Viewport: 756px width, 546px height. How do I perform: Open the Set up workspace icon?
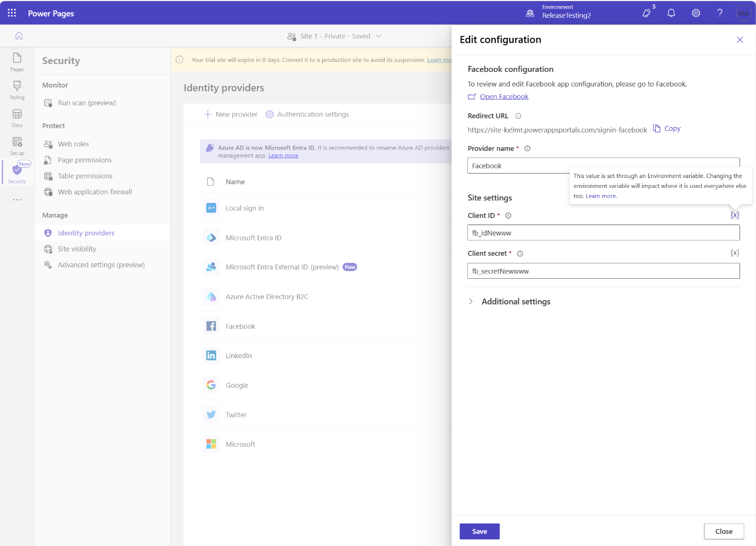click(17, 146)
